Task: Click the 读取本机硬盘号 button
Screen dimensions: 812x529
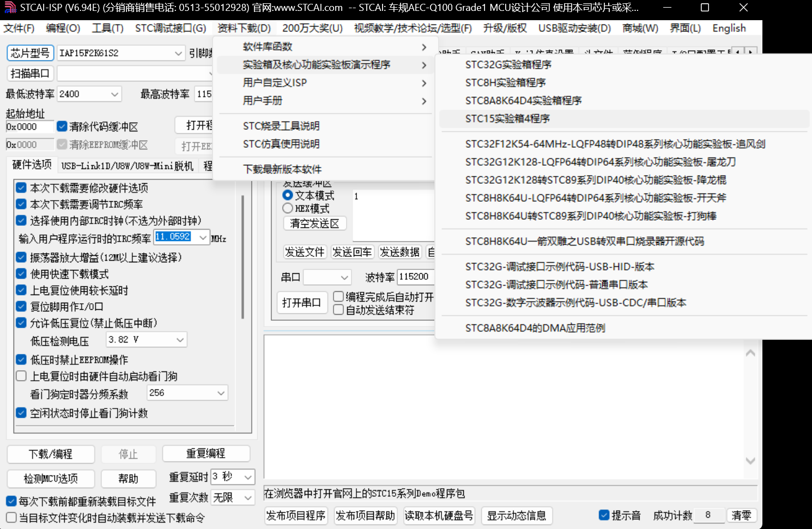Action: [439, 515]
